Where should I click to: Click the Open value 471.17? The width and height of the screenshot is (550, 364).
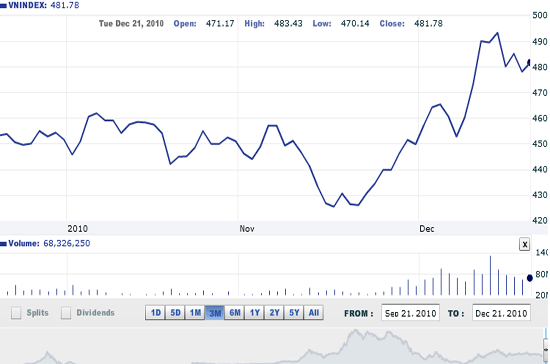tap(220, 23)
